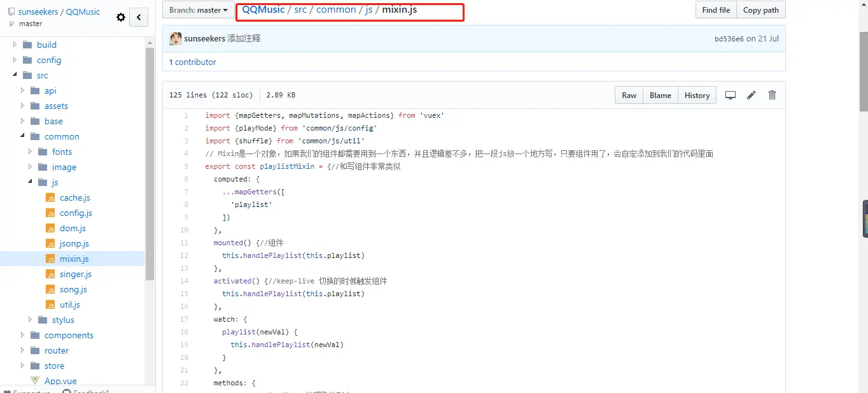View the Raw file
Image resolution: width=868 pixels, height=393 pixels.
629,95
